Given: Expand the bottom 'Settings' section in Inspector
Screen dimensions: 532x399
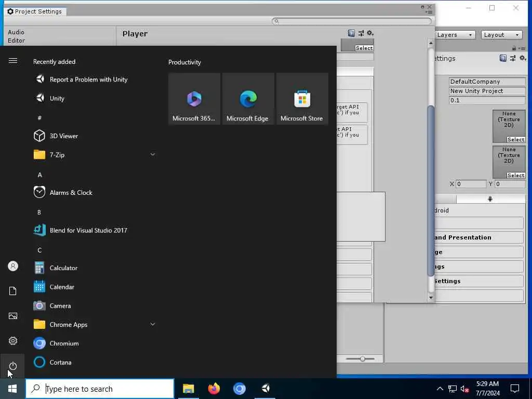Looking at the screenshot, I should point(478,281).
